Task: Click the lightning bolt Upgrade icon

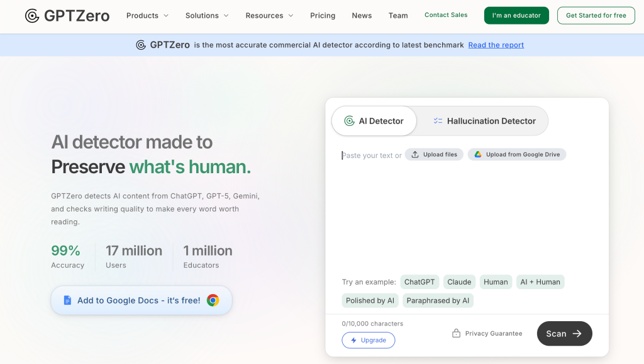Action: coord(354,340)
